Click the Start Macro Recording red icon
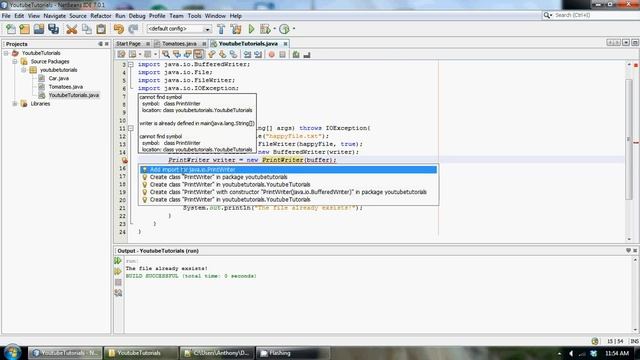The image size is (640, 360). click(x=271, y=54)
